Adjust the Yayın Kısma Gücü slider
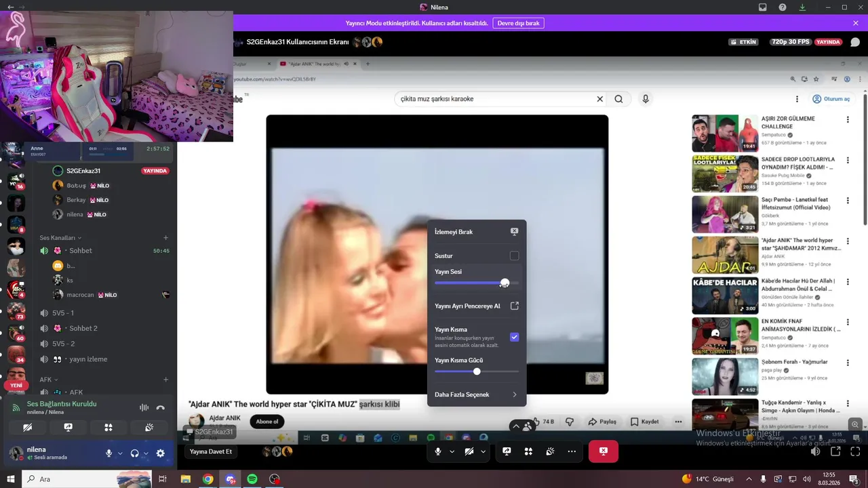The width and height of the screenshot is (868, 488). tap(477, 371)
